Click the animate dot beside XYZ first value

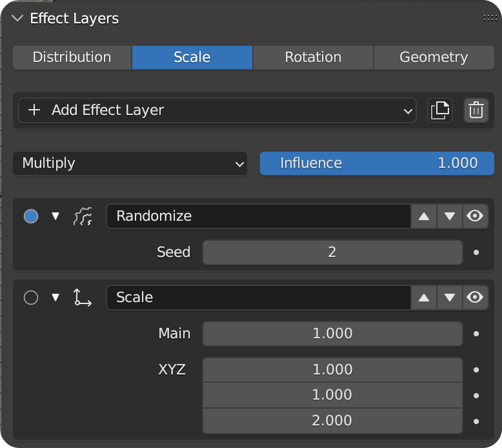tap(476, 370)
